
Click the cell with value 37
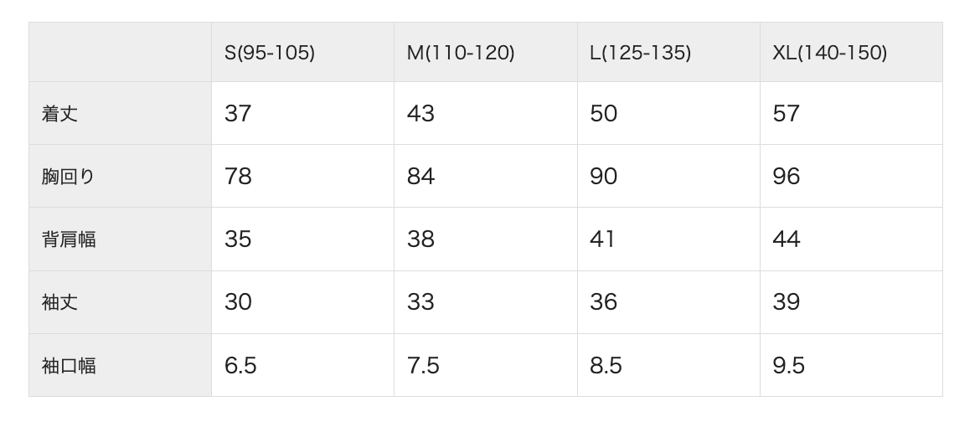(238, 114)
